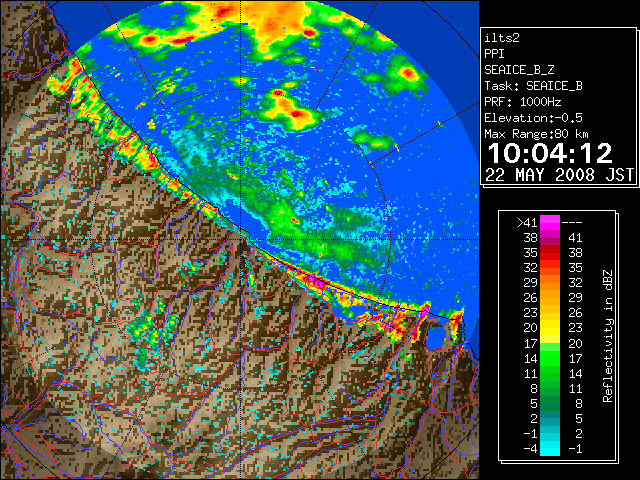This screenshot has width=640, height=480.
Task: Click the 'Reflectivity in dBZ' axis label
Action: point(607,336)
